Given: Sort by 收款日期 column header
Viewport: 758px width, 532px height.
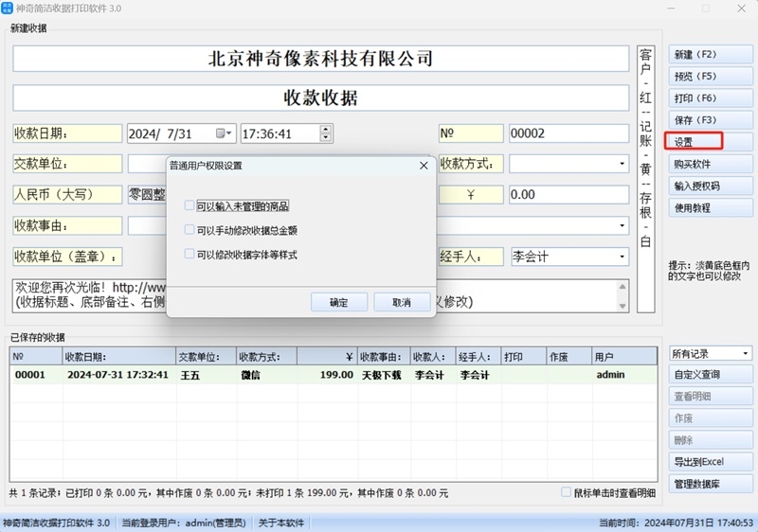Looking at the screenshot, I should pos(119,357).
